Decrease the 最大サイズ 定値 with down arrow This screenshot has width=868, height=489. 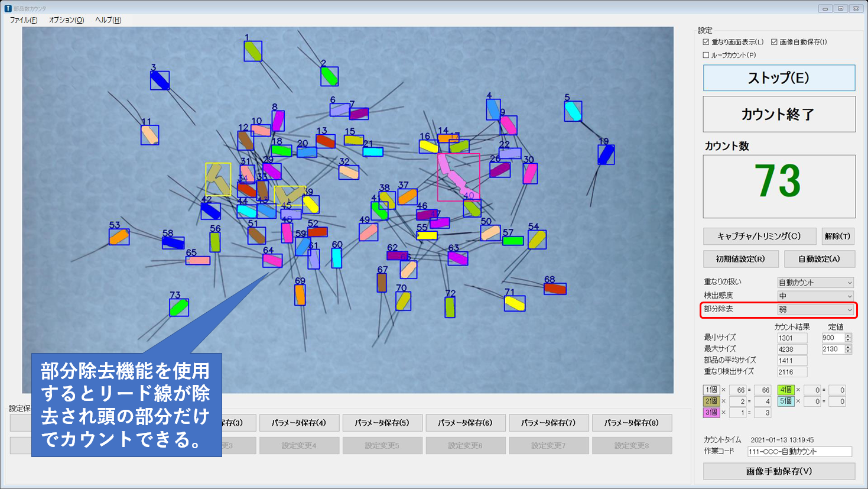848,351
